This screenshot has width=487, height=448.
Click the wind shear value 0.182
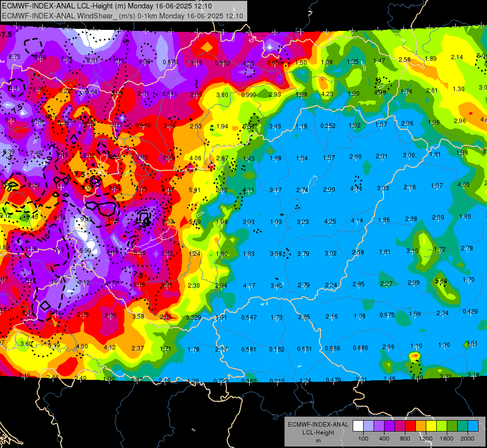tap(277, 349)
